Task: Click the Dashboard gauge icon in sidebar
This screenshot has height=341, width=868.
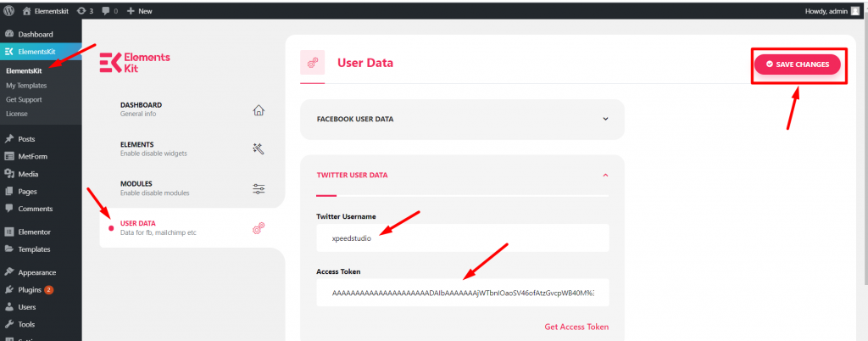Action: point(8,34)
